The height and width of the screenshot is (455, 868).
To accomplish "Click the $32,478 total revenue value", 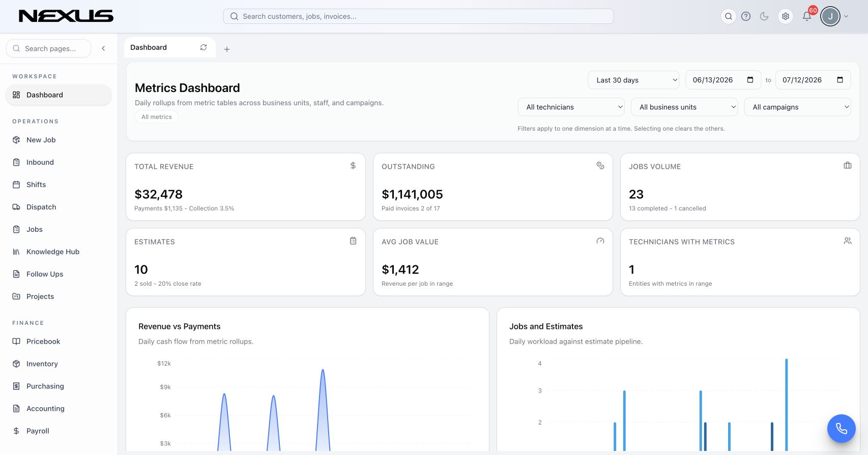I will (x=158, y=194).
